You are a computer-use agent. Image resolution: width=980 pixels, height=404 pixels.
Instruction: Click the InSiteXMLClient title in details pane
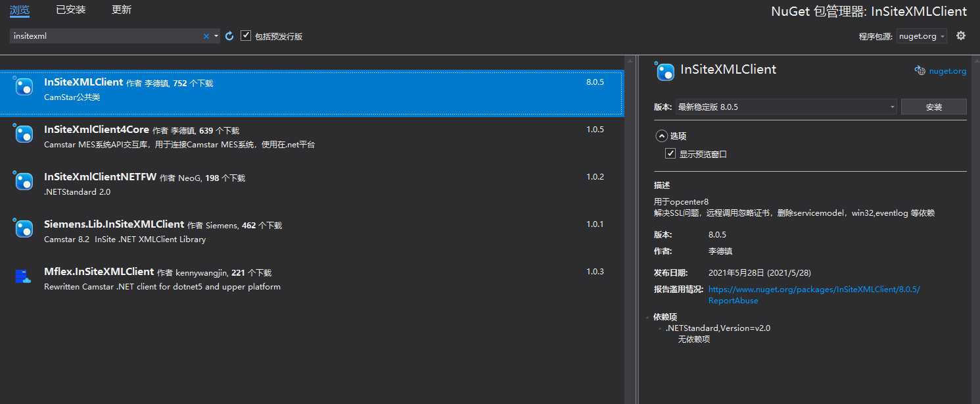click(728, 69)
